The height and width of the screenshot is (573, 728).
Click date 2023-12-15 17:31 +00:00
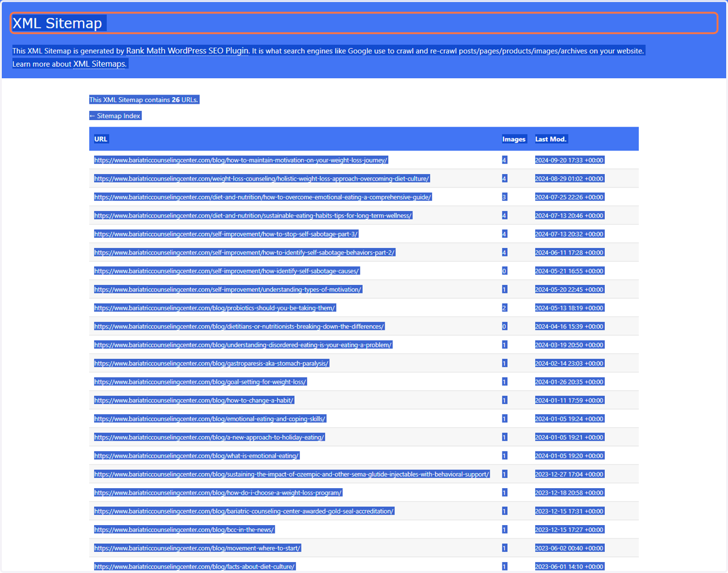pos(569,511)
